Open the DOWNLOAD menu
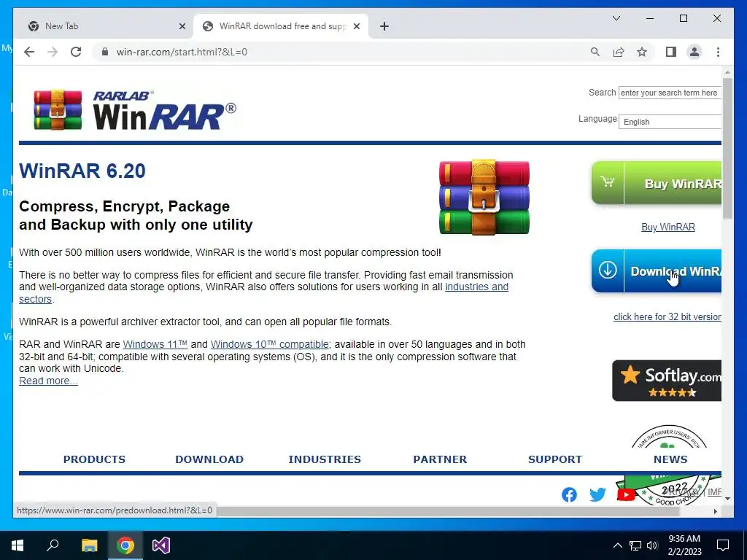The width and height of the screenshot is (747, 560). (209, 459)
